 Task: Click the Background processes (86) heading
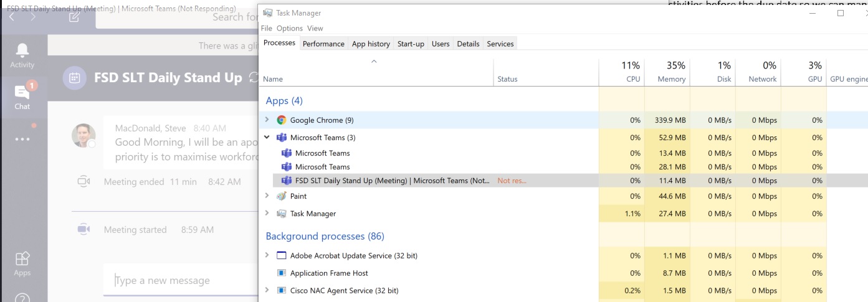pyautogui.click(x=325, y=237)
